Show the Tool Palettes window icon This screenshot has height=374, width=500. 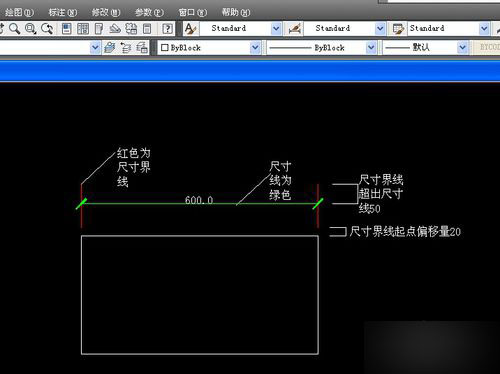pos(99,29)
